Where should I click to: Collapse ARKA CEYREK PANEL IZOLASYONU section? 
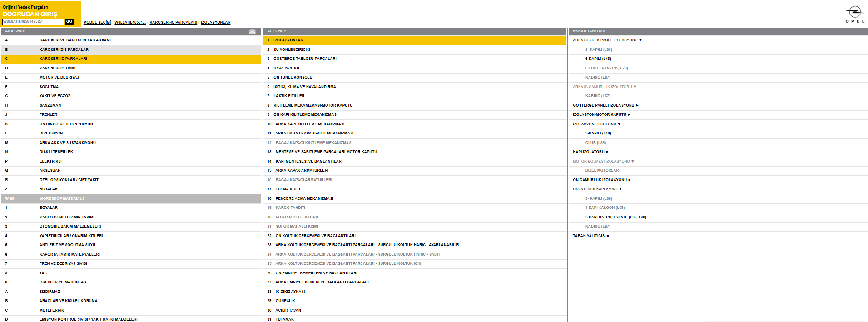tap(607, 40)
